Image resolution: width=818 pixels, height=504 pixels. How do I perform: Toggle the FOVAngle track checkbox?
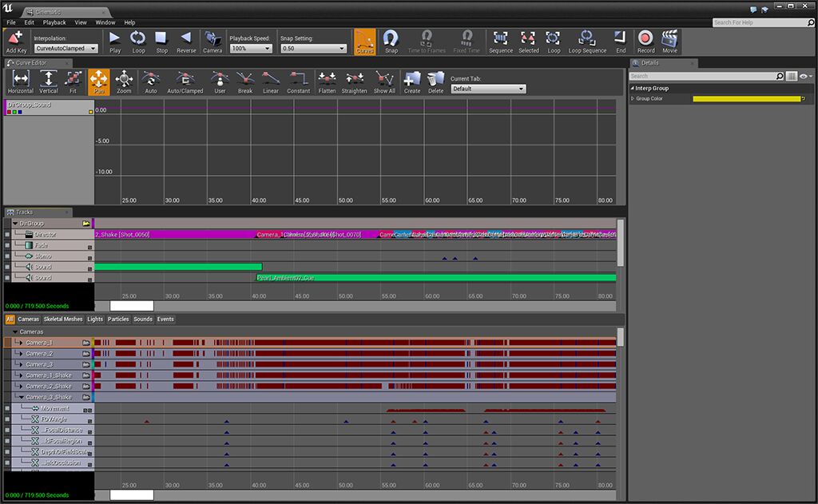[x=7, y=419]
